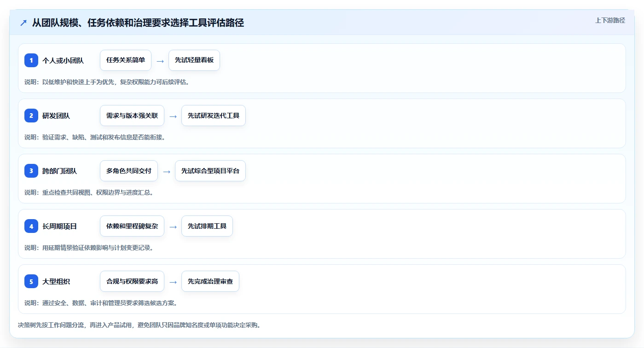Click the row label 个人或小团队
This screenshot has width=644, height=348.
[63, 60]
